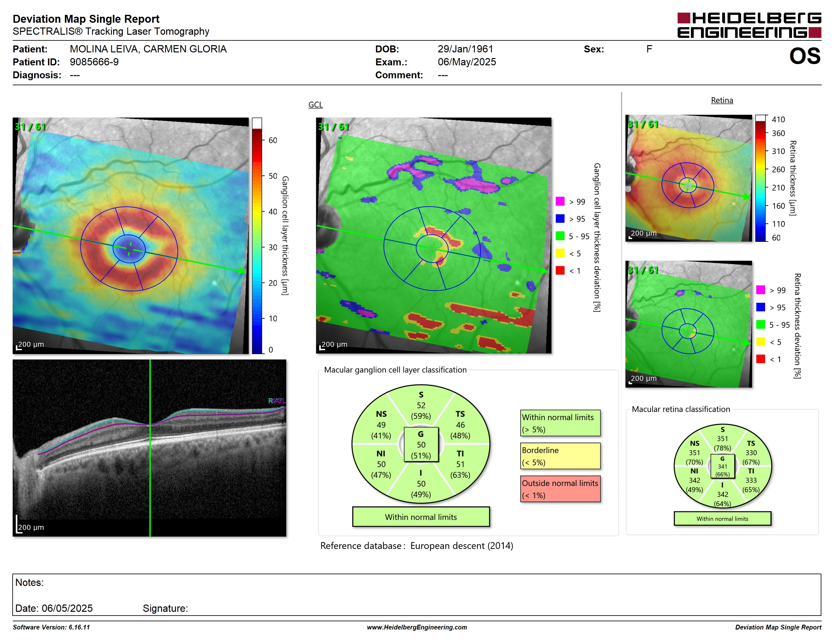Image resolution: width=834 pixels, height=644 pixels.
Task: Click the ganglion cell layer thickness color scale bar
Action: point(257,236)
